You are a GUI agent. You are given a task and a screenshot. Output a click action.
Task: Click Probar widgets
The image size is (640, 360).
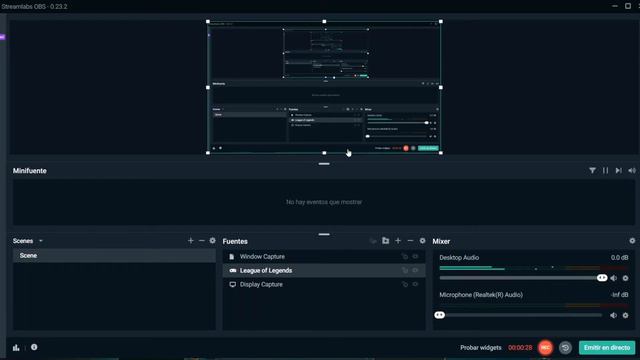[481, 348]
